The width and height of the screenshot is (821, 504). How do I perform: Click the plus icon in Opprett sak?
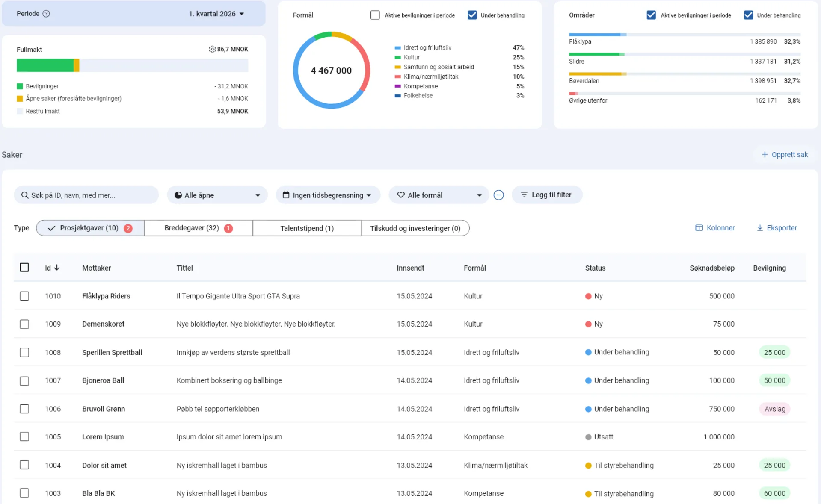click(x=765, y=155)
